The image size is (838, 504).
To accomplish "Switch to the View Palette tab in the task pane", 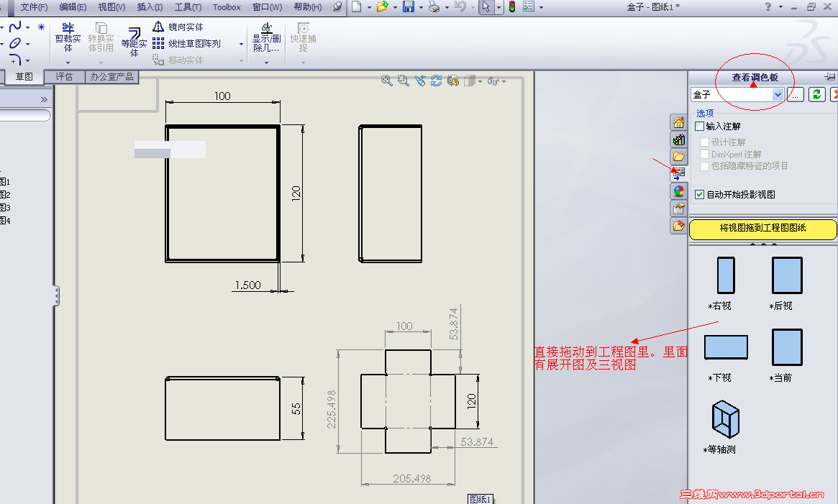I will click(x=679, y=174).
